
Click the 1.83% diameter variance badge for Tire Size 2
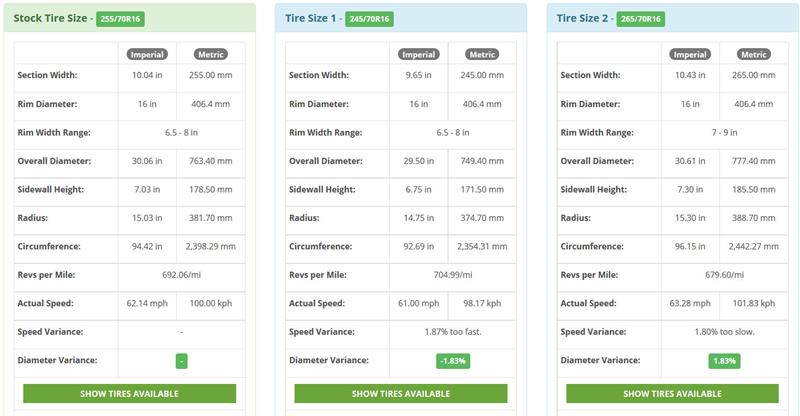pos(724,361)
